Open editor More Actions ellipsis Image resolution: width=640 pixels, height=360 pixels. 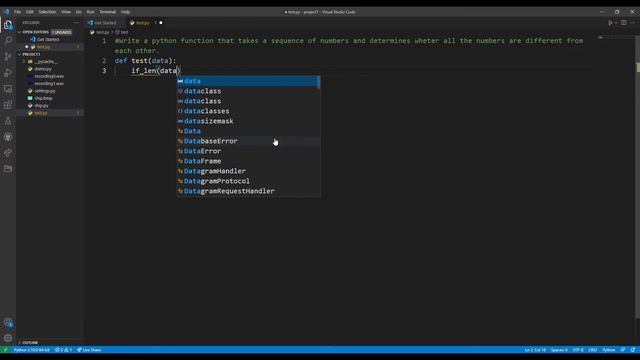click(x=633, y=23)
